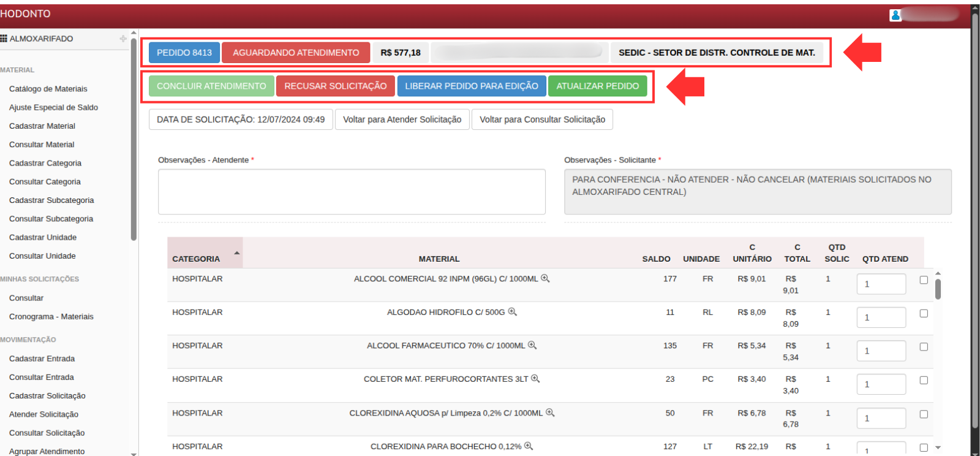Open Atender Solicitação in sidebar menu
The image size is (980, 456).
[x=43, y=414]
